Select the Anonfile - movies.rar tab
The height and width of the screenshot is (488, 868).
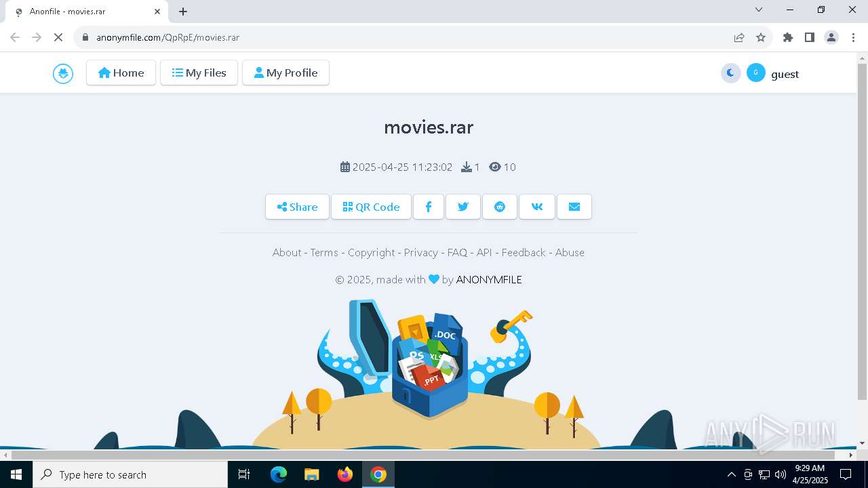87,12
